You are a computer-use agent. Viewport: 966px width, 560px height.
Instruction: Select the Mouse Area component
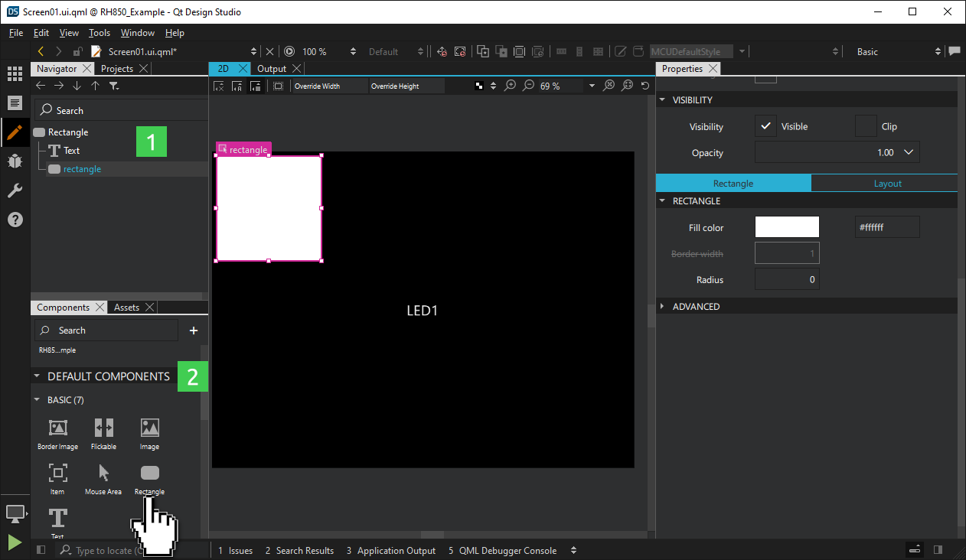pos(103,480)
